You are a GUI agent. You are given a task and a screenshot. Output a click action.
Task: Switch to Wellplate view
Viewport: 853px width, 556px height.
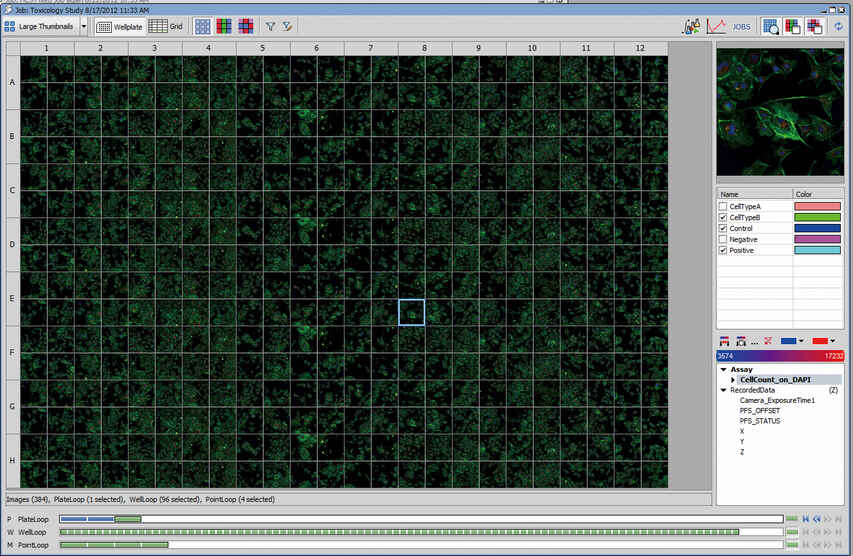point(119,27)
